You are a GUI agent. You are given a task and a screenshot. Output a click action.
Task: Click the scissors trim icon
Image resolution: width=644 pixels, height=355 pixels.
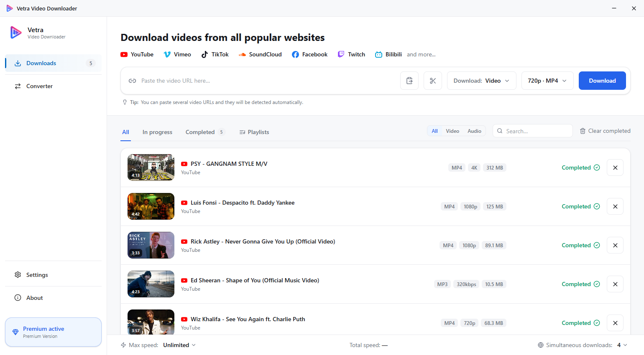point(433,81)
